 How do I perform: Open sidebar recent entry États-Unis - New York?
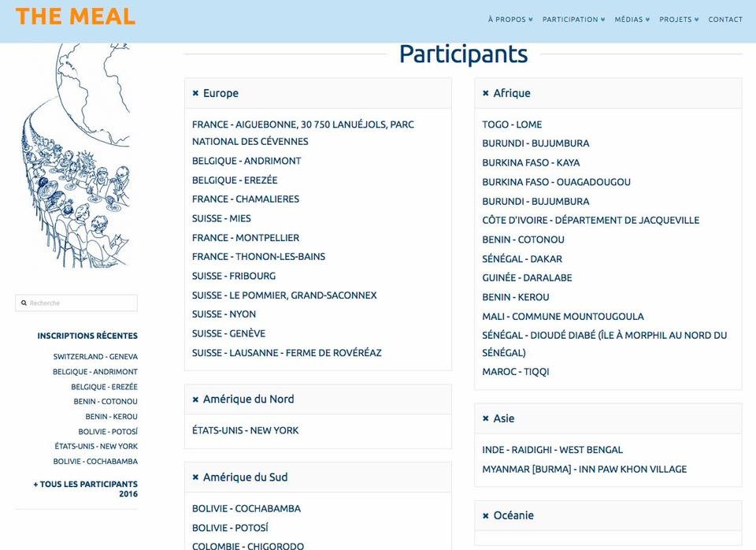(96, 446)
